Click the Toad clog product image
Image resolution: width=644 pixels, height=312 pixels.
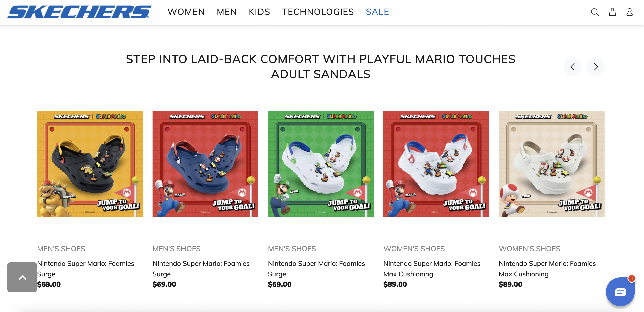click(551, 164)
